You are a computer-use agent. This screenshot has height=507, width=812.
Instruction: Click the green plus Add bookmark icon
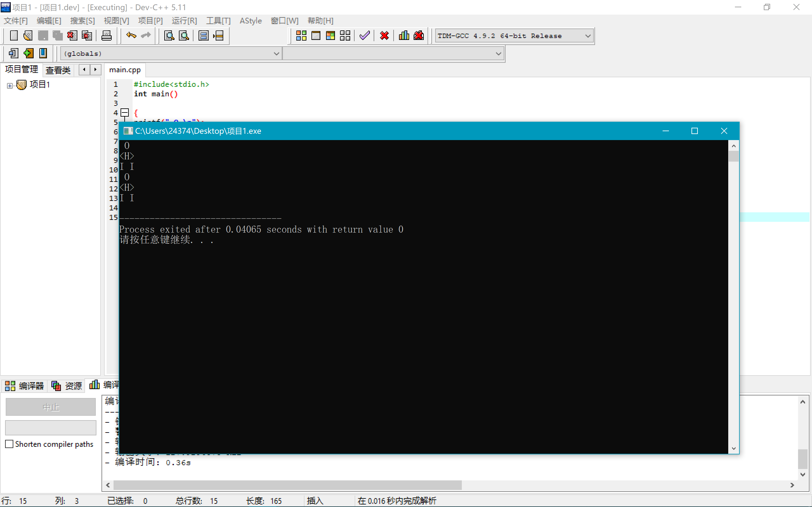click(29, 53)
